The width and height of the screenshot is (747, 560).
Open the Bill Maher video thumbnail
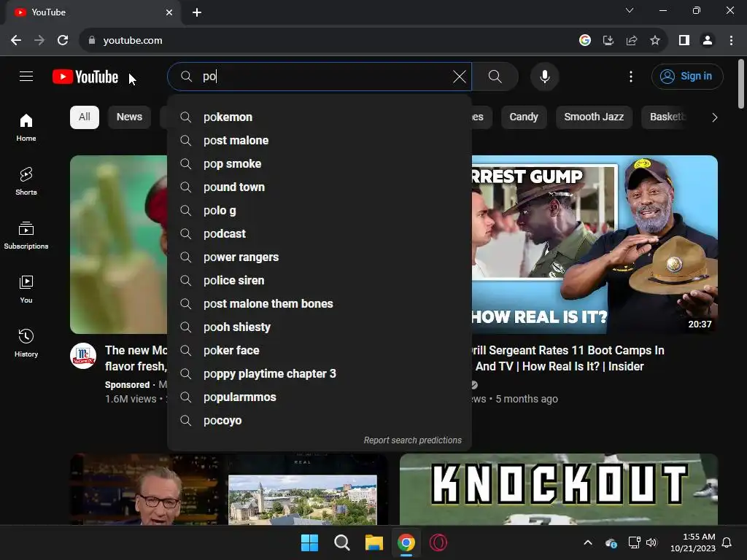click(x=228, y=489)
